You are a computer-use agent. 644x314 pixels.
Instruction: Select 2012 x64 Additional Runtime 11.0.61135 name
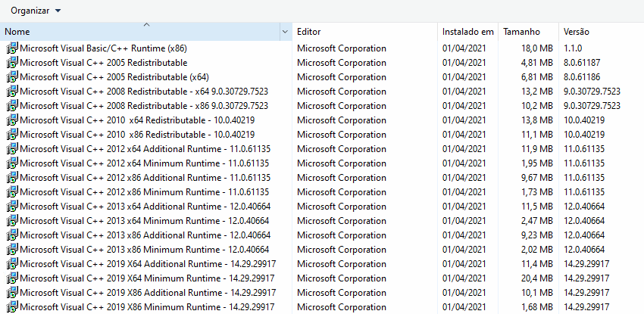pyautogui.click(x=145, y=149)
